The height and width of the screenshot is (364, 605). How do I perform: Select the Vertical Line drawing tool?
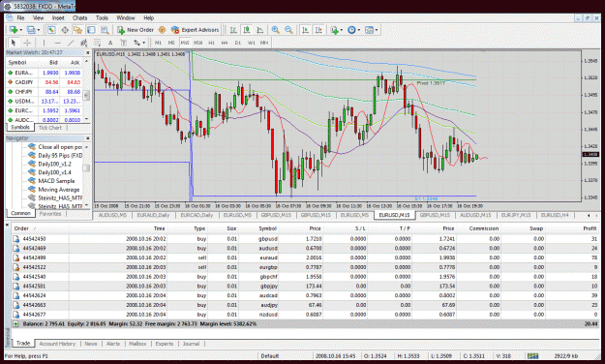pos(44,43)
